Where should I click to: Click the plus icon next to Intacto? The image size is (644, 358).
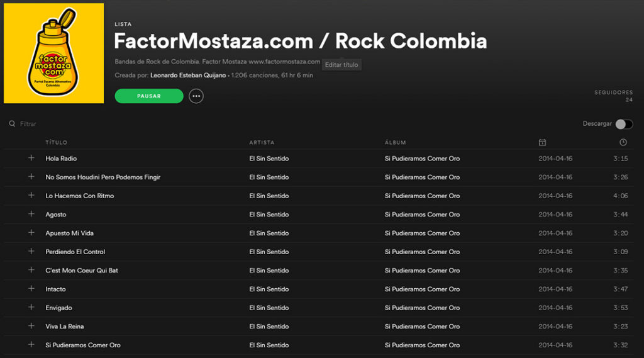click(x=31, y=289)
